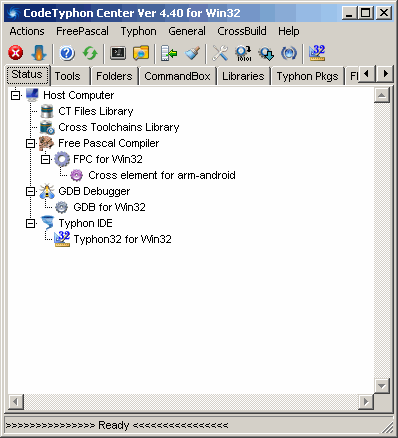Image resolution: width=398 pixels, height=438 pixels.
Task: Click the broom cleanup toolbar icon
Action: click(x=192, y=53)
